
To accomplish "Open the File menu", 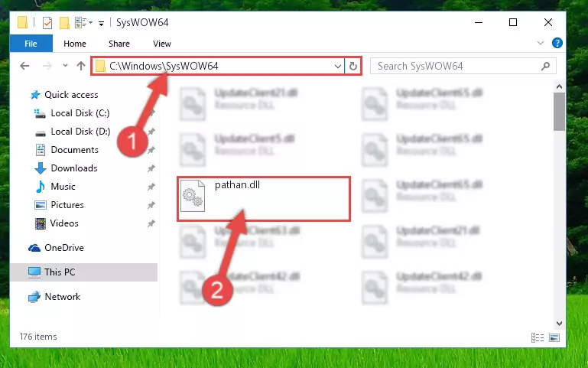I will [x=31, y=44].
